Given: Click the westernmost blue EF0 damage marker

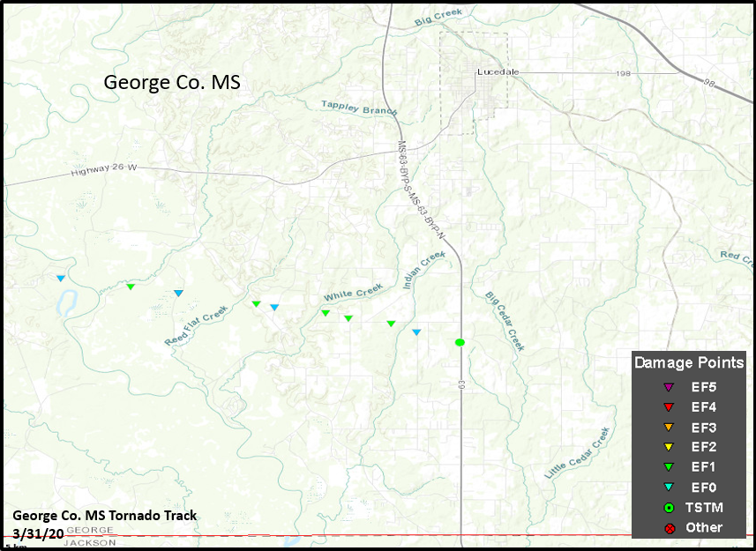Looking at the screenshot, I should click(61, 279).
